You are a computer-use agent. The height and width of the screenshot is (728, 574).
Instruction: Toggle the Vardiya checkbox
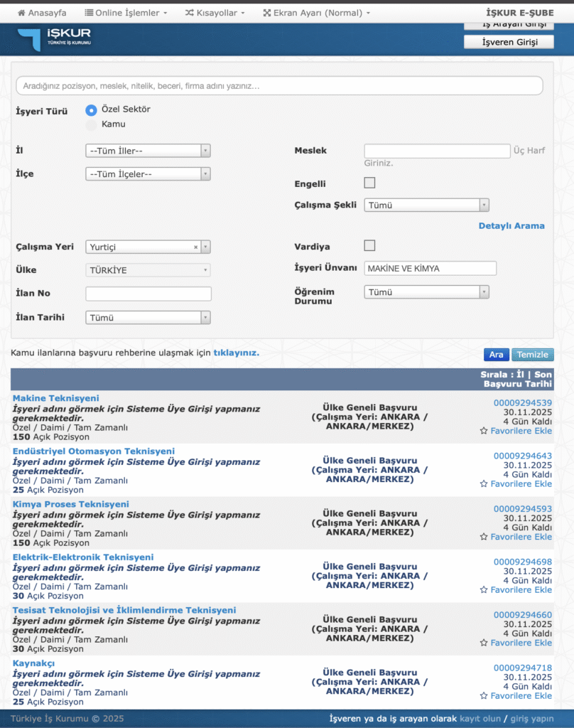tap(369, 246)
